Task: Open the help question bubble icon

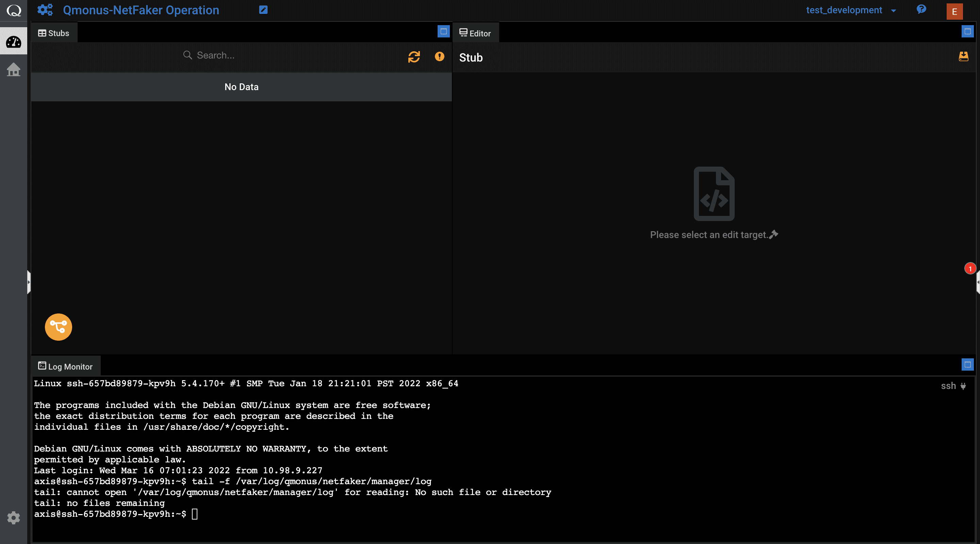Action: tap(921, 9)
